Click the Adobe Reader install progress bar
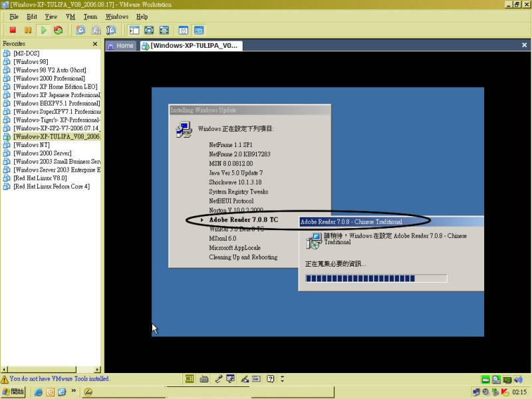Image resolution: width=532 pixels, height=399 pixels. [376, 279]
